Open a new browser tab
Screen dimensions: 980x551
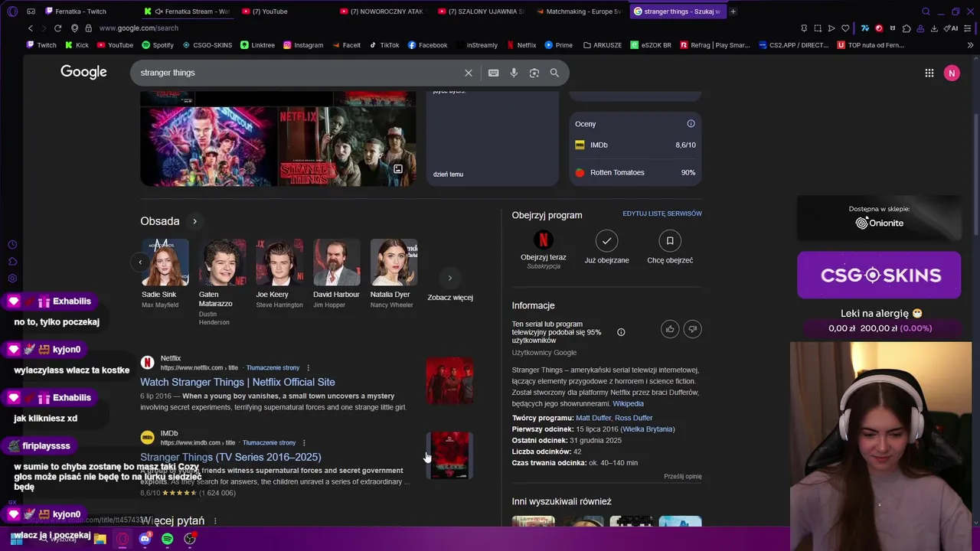click(733, 11)
